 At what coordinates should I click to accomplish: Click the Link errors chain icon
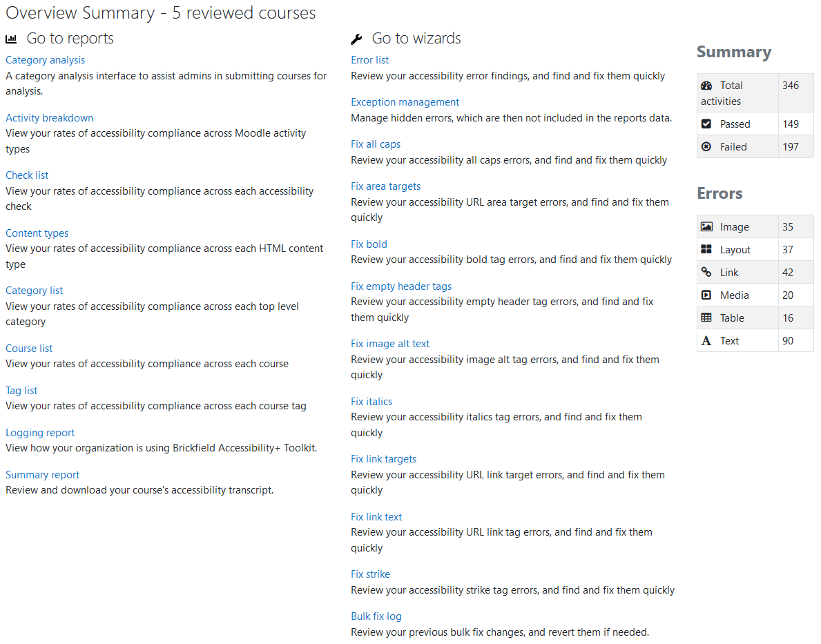[x=706, y=272]
